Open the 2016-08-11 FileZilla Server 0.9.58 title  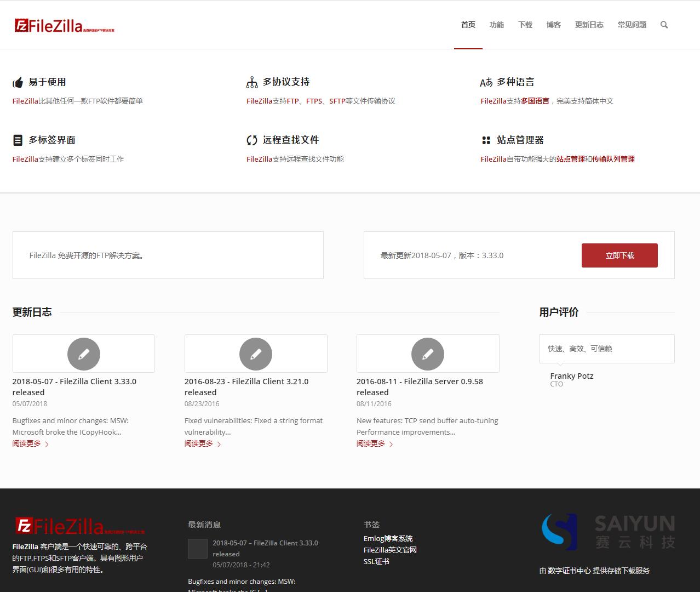[x=420, y=387]
